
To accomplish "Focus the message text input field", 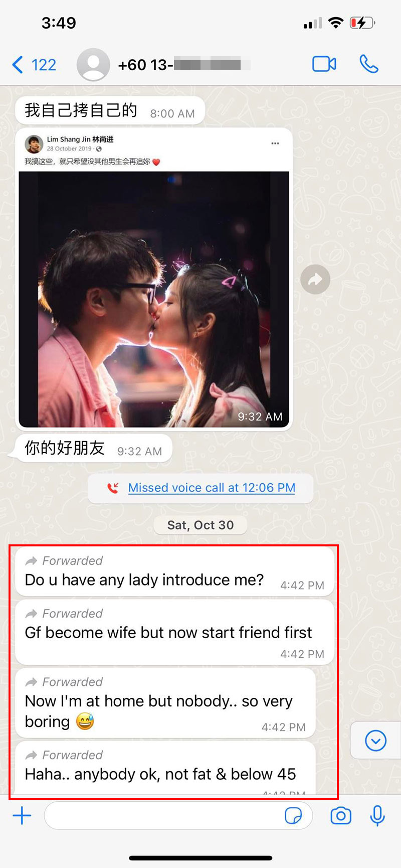I will tap(178, 815).
